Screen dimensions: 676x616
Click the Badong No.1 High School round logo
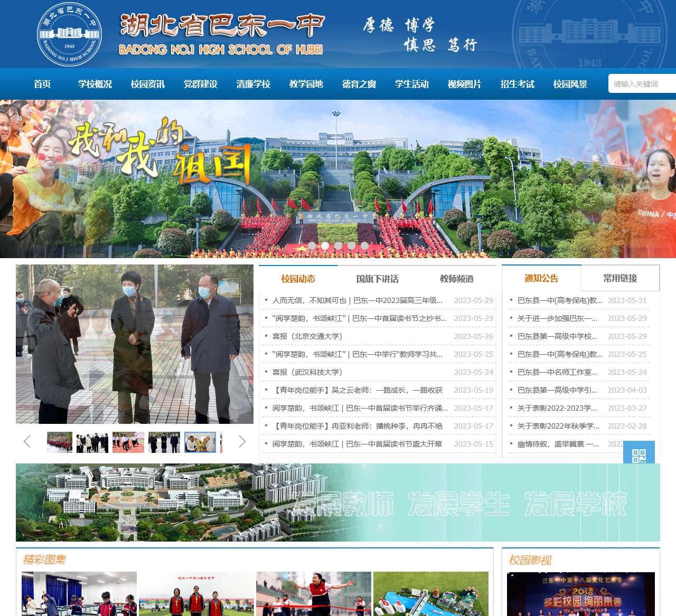pos(70,34)
